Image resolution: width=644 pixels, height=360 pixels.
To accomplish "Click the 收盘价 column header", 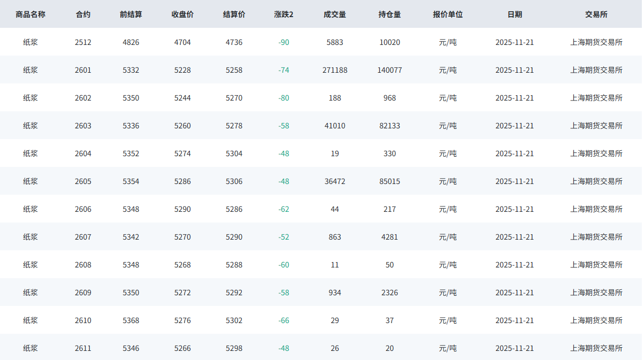I will [x=182, y=14].
